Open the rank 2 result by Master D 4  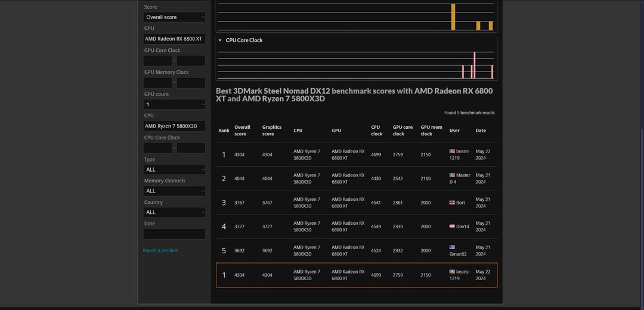tap(357, 179)
